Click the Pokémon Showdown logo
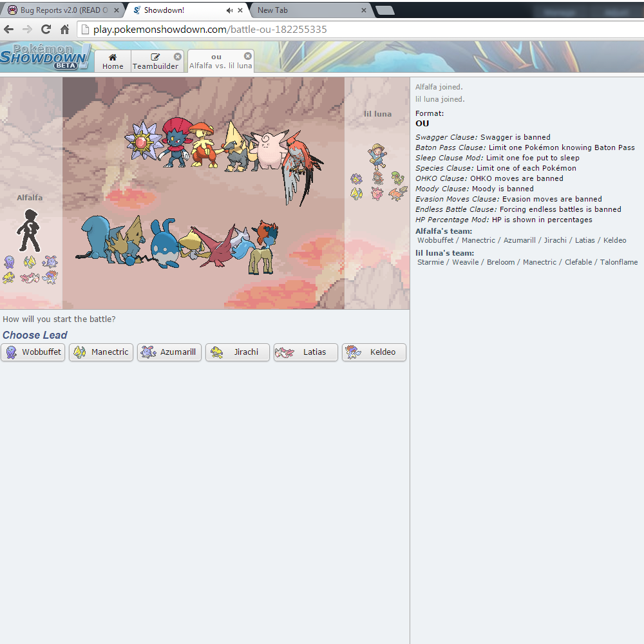Image resolution: width=644 pixels, height=644 pixels. 44,57
